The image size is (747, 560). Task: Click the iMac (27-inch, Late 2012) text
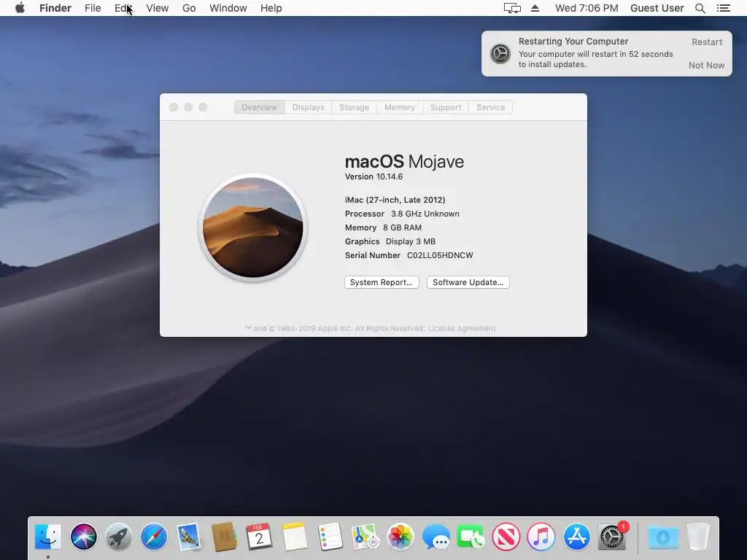[x=395, y=200]
